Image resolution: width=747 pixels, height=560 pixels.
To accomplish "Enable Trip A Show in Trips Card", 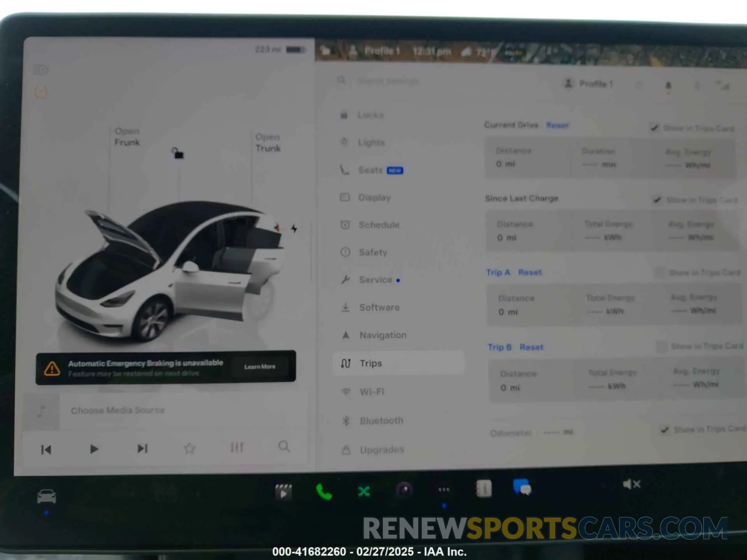I will (x=659, y=272).
